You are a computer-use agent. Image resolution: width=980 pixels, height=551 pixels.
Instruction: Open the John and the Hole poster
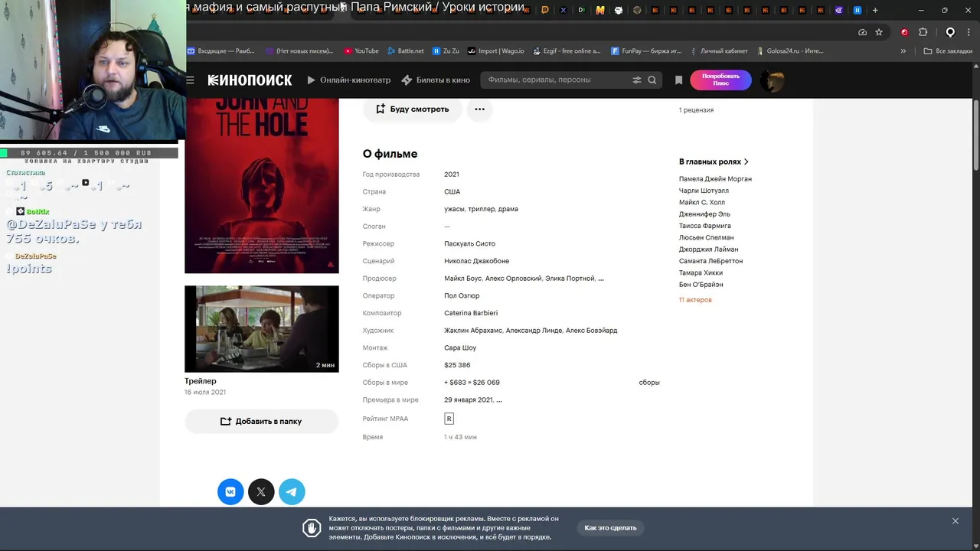pos(261,186)
